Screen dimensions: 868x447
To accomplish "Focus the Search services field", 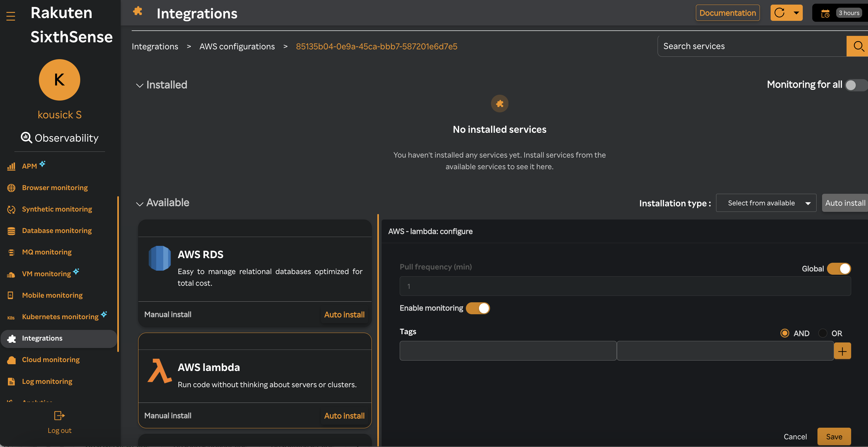I will pos(752,46).
